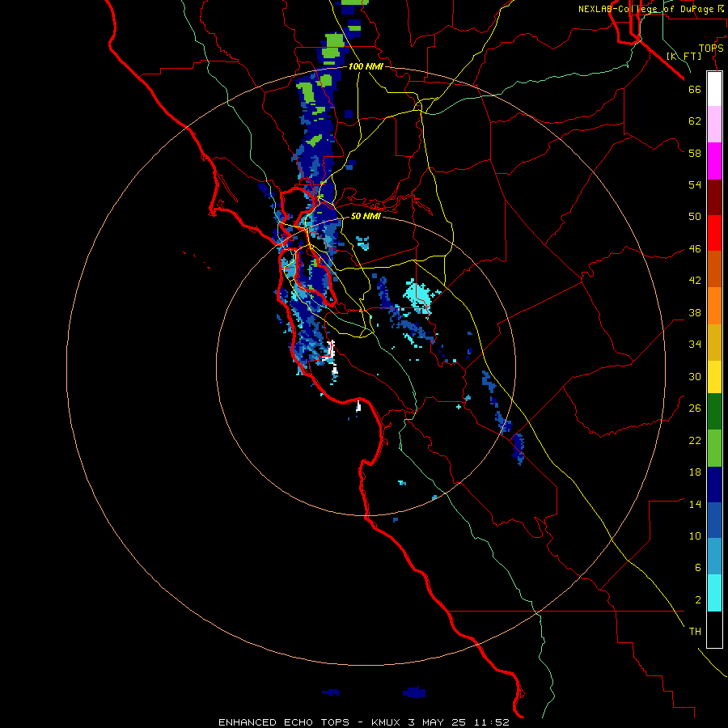Click the gold 34-38 kft legend swatch
The image size is (728, 728).
(714, 342)
